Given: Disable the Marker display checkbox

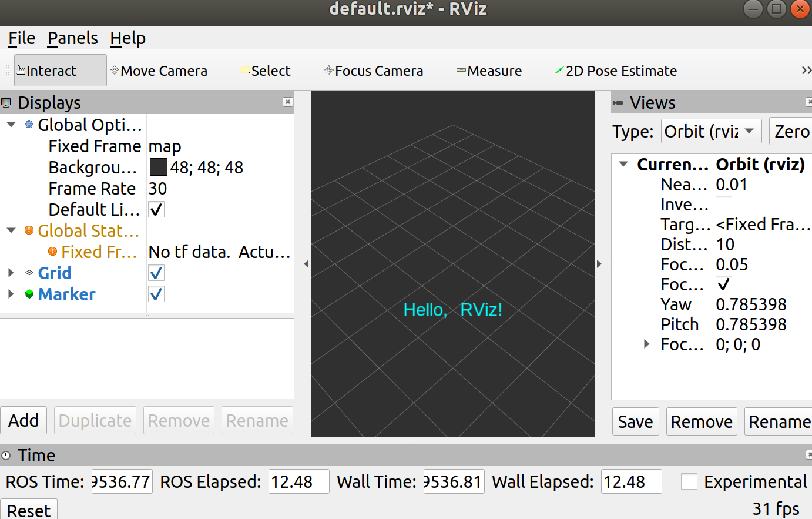Looking at the screenshot, I should click(156, 294).
